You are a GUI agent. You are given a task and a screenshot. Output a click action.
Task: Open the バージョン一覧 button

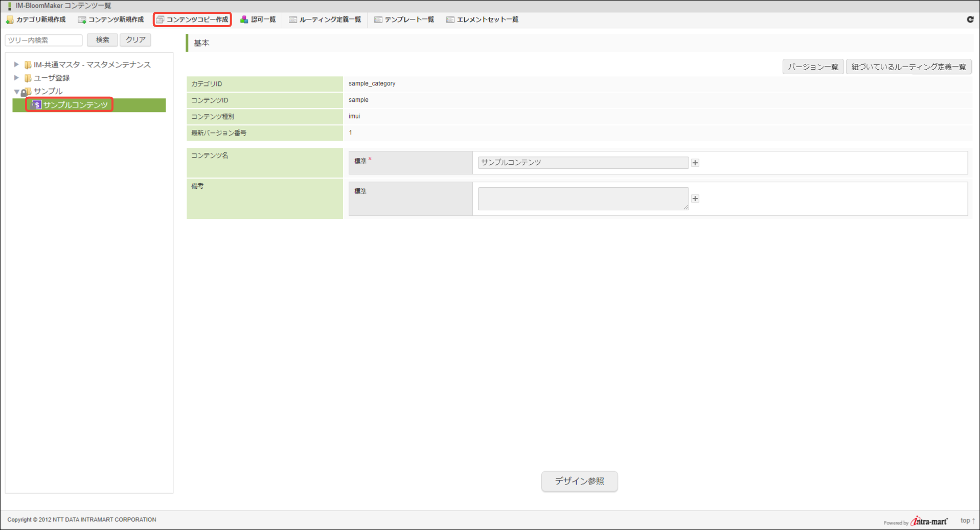click(x=813, y=67)
